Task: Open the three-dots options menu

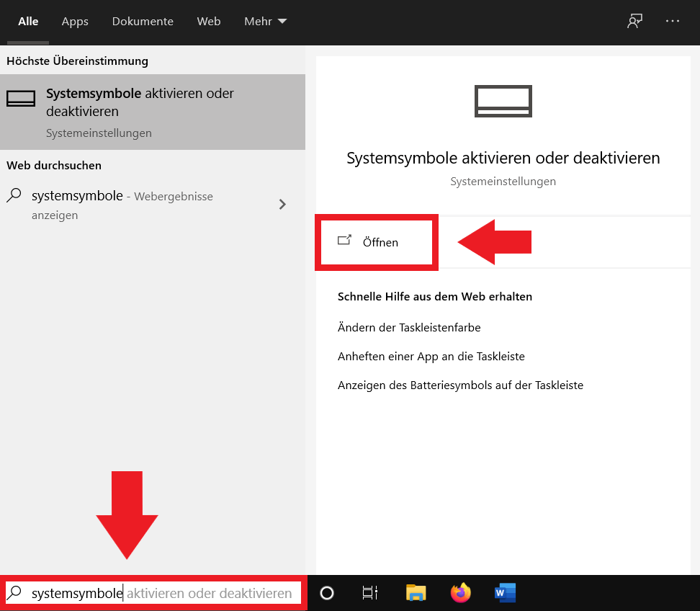Action: click(673, 22)
